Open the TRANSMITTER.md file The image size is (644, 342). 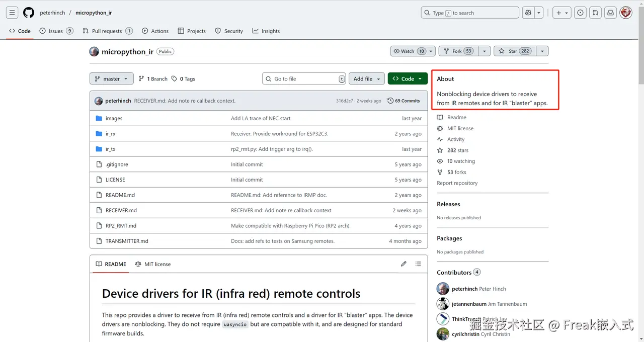[127, 241]
